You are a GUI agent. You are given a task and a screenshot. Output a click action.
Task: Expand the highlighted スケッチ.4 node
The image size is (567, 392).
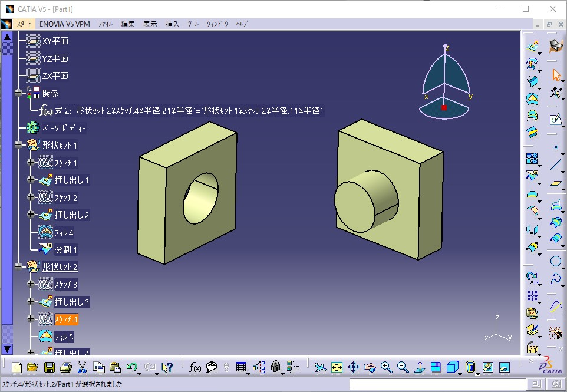point(31,318)
